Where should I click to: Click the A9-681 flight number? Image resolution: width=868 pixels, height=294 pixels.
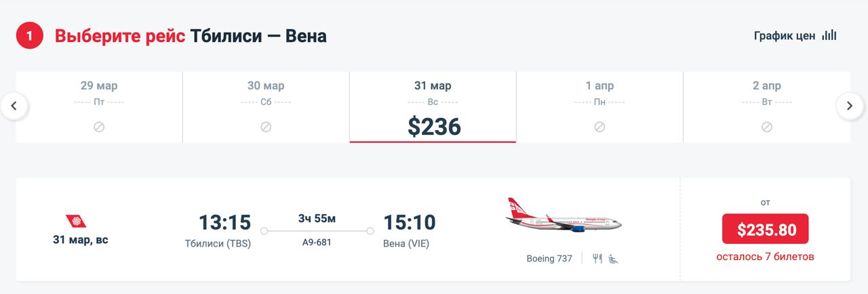pyautogui.click(x=317, y=242)
